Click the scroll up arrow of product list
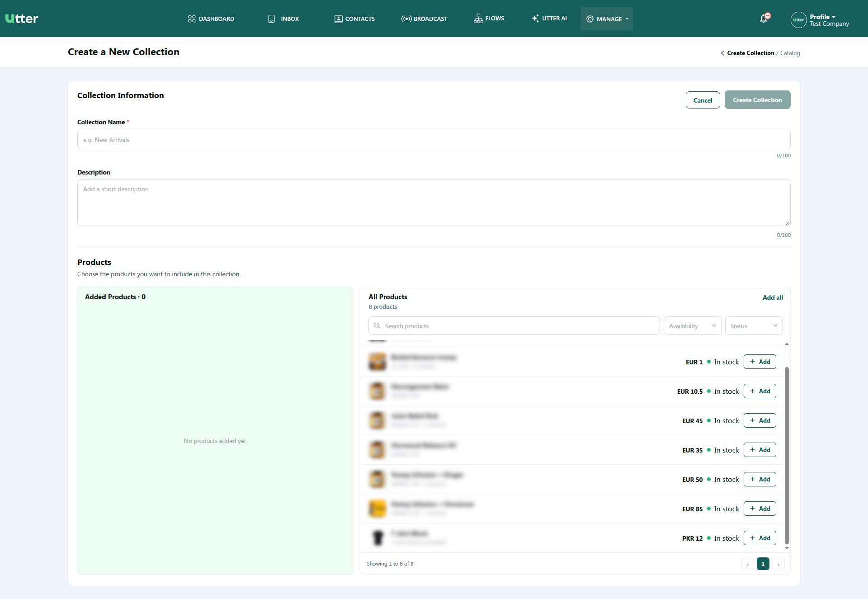This screenshot has width=868, height=599. tap(787, 344)
